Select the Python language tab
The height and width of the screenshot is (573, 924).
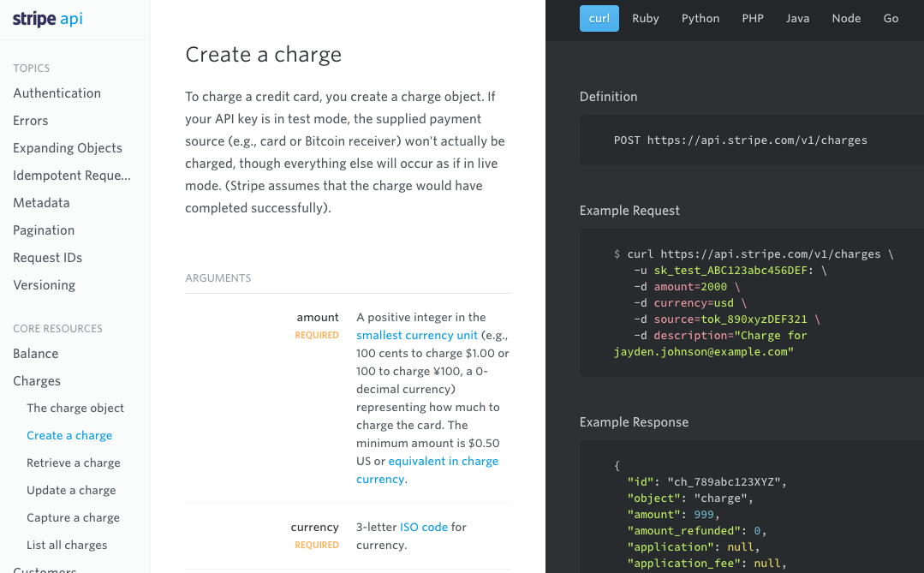[x=700, y=18]
